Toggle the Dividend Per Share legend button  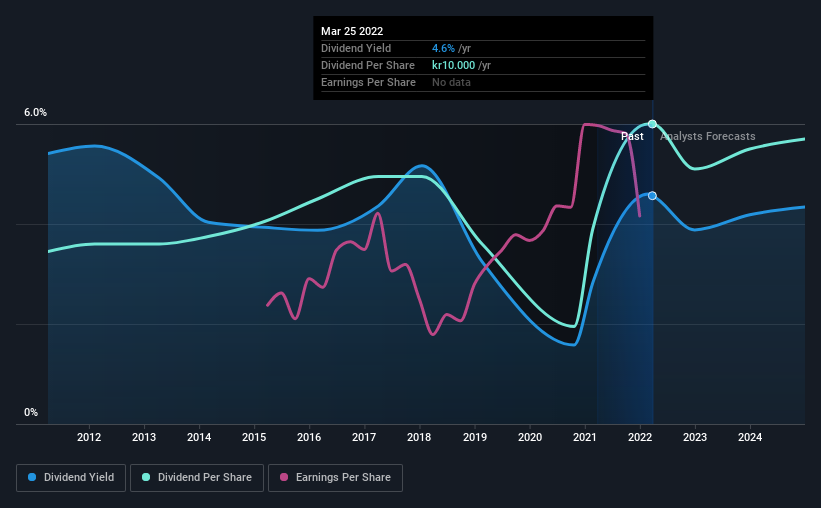point(197,478)
